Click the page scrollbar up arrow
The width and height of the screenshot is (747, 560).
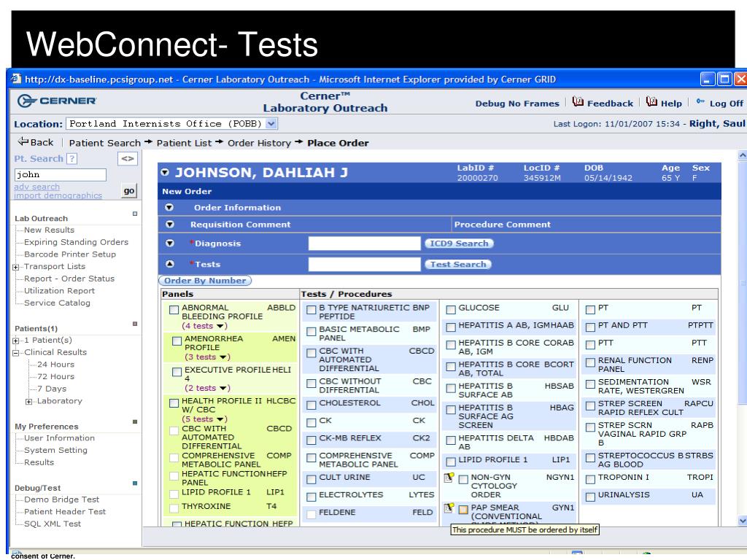tap(742, 155)
